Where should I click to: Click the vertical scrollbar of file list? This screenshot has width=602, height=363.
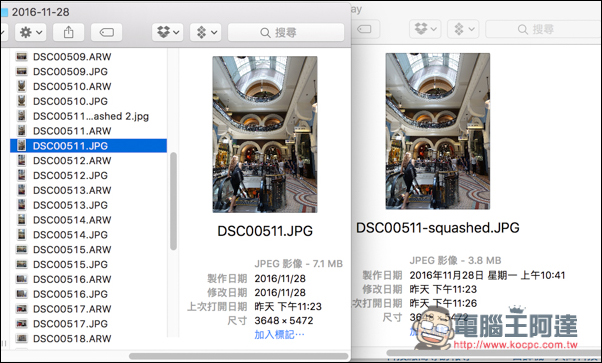(x=173, y=201)
